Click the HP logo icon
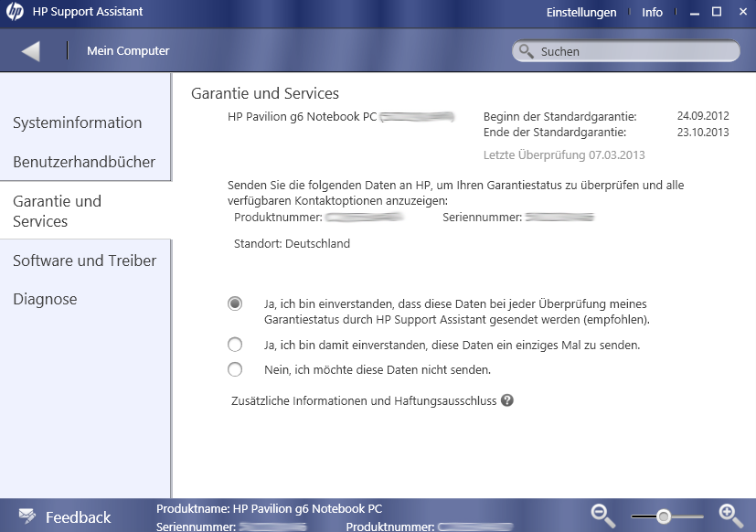 click(x=16, y=13)
